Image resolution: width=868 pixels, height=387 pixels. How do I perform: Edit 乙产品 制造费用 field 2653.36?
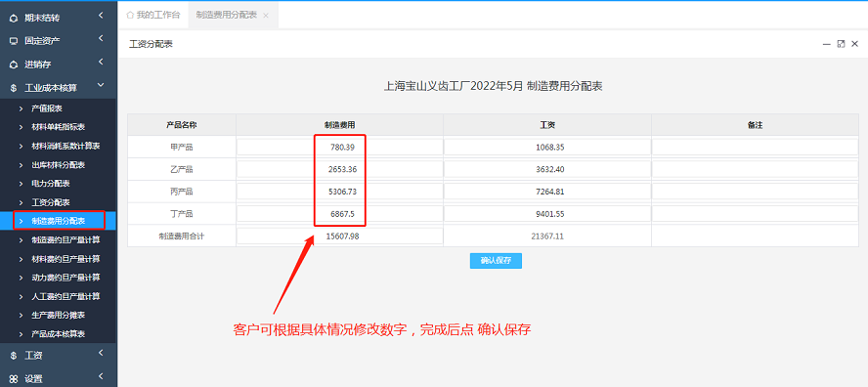pyautogui.click(x=340, y=169)
